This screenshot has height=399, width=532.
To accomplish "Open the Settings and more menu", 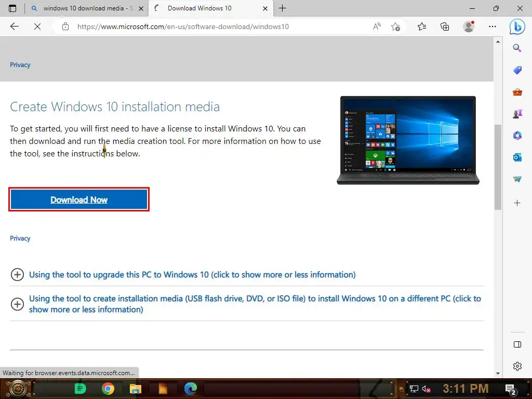I will point(493,26).
